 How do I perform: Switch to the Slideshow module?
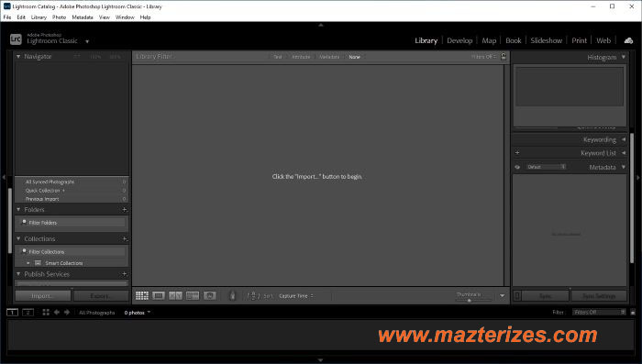(x=547, y=40)
